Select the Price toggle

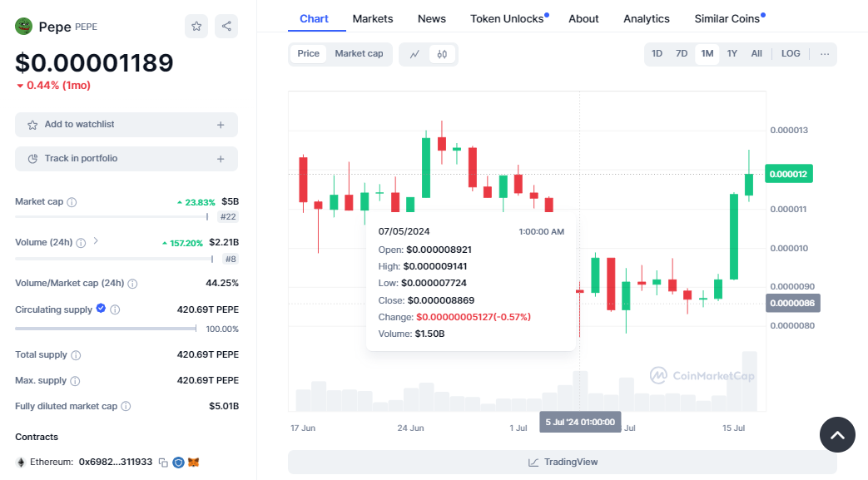pos(309,54)
